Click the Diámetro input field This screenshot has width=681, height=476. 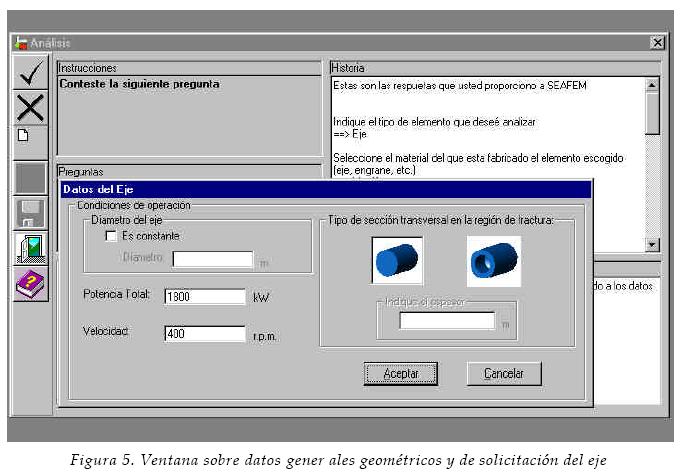tap(213, 259)
